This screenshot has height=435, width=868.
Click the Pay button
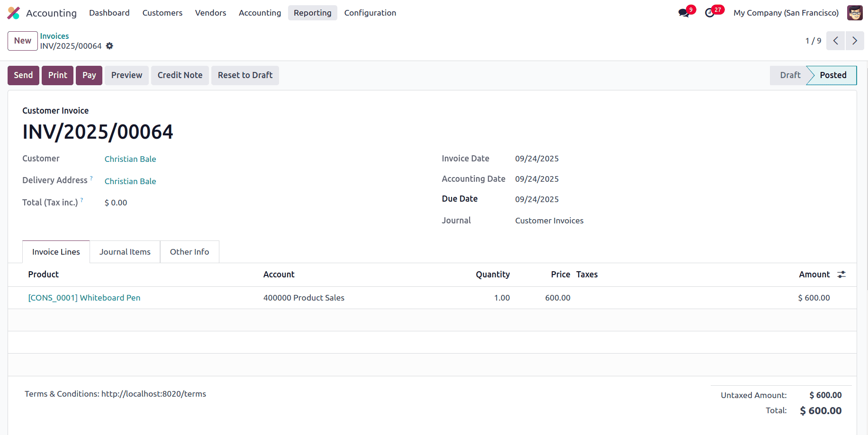(x=89, y=75)
